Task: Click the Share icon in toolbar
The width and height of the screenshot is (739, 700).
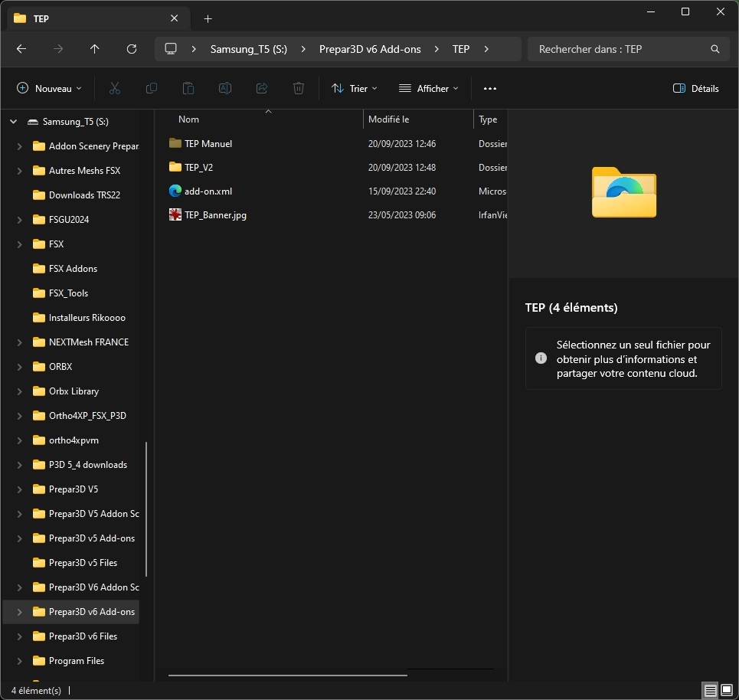Action: point(262,89)
